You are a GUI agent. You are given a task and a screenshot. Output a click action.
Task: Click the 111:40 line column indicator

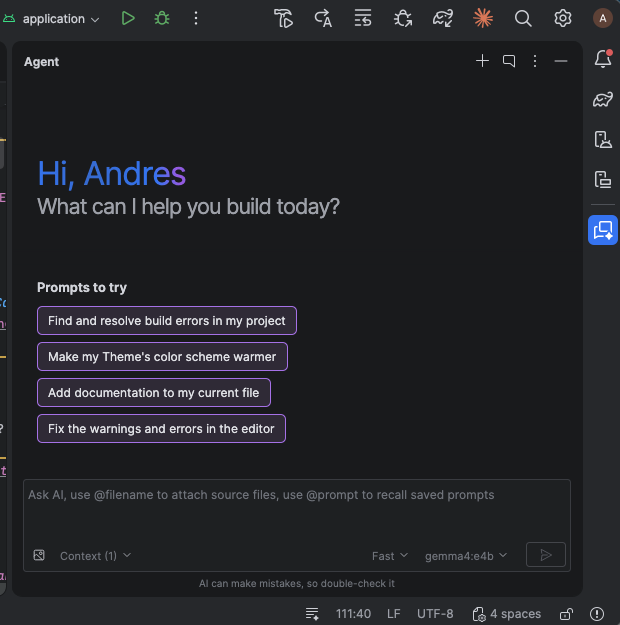tap(353, 614)
